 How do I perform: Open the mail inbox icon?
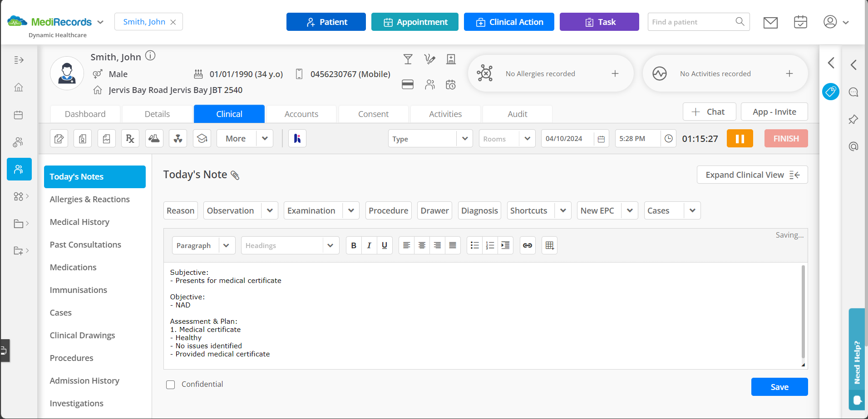[770, 22]
